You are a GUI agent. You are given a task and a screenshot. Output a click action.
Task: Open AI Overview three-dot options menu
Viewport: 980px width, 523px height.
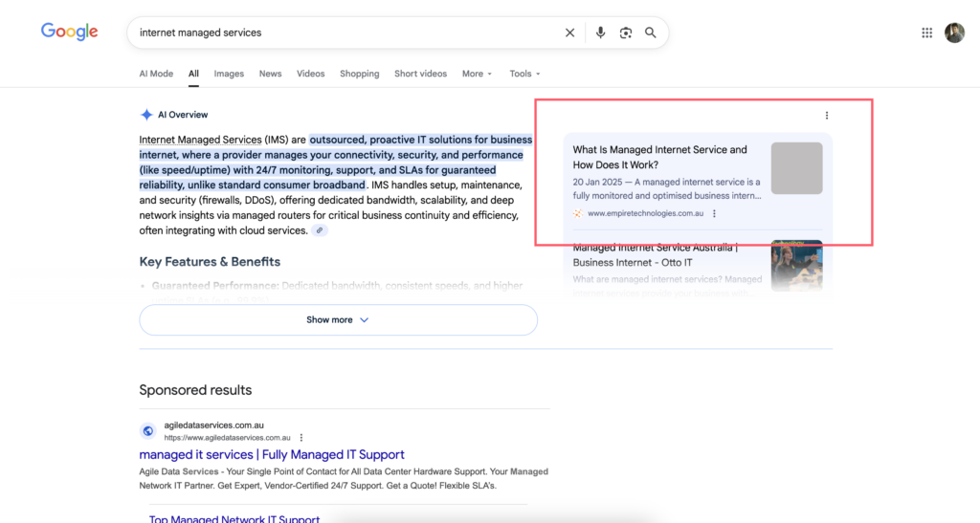point(826,116)
